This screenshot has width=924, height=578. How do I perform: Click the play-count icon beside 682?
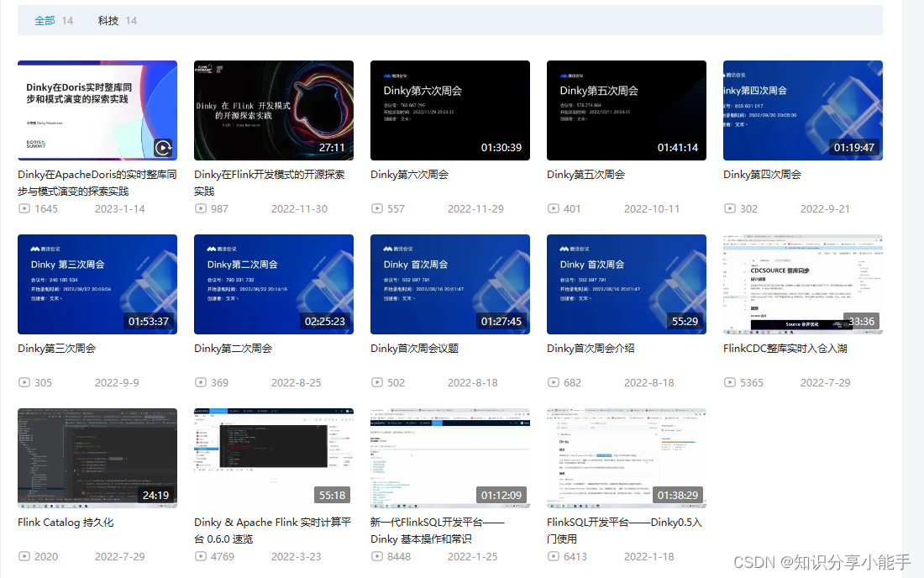click(x=554, y=382)
